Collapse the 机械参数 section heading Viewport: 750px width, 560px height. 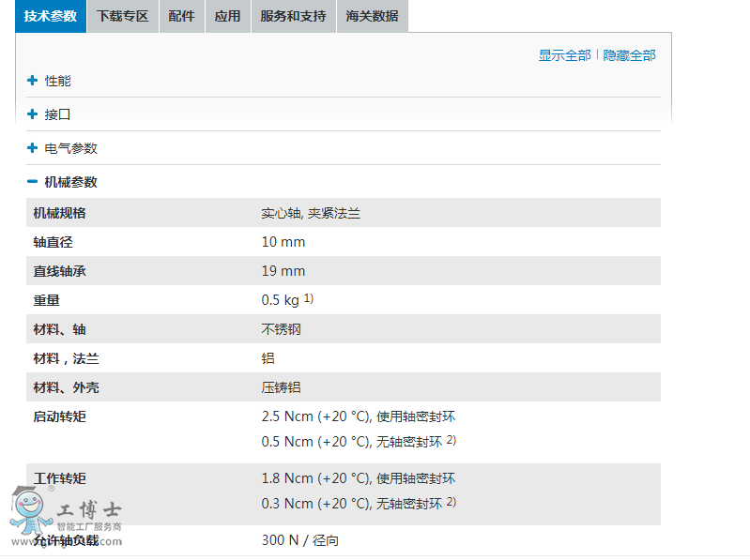point(71,182)
